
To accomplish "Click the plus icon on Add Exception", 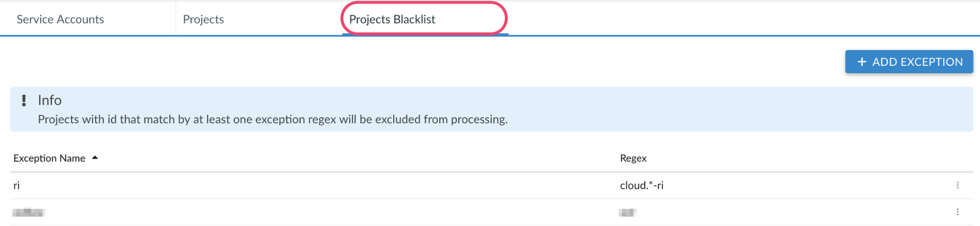I will coord(861,62).
